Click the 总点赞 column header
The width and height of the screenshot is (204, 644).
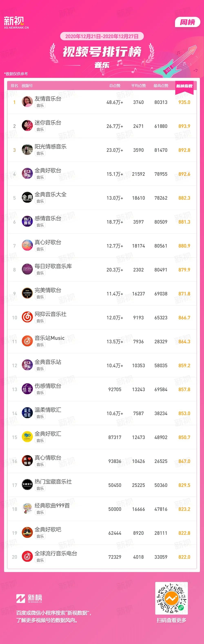pos(115,86)
